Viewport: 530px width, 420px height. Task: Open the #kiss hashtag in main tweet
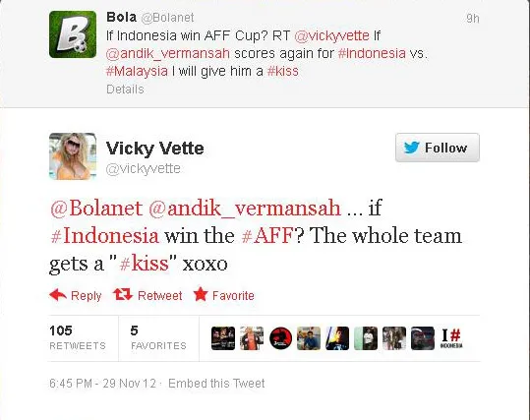144,264
